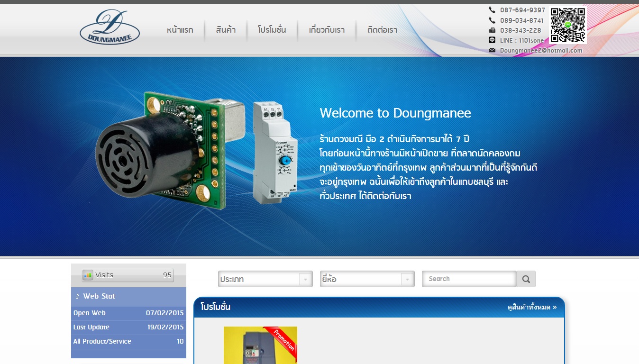The image size is (639, 364).
Task: Click the phone icon beside 089-034-8741
Action: pos(492,20)
